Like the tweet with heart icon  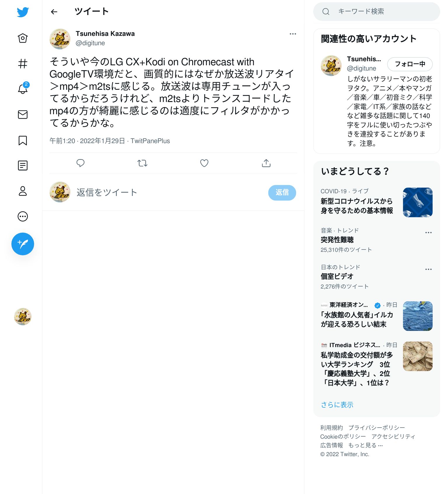[x=204, y=163]
